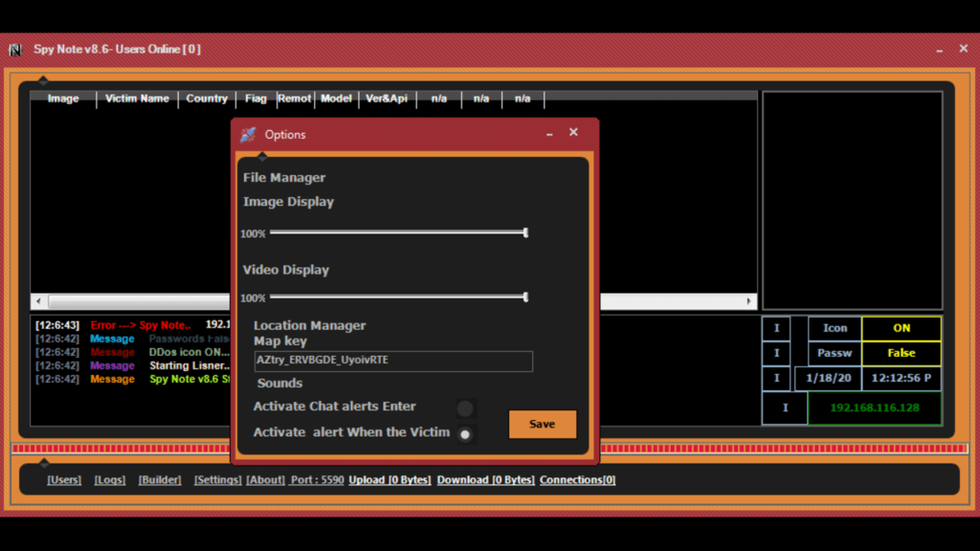Select the Country column header
Screen dimensions: 980x551
[207, 99]
